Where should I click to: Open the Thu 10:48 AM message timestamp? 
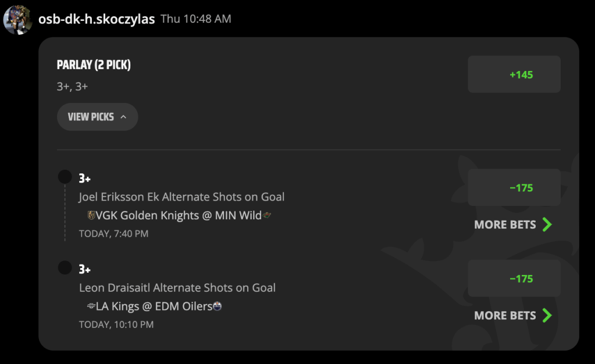pos(196,19)
